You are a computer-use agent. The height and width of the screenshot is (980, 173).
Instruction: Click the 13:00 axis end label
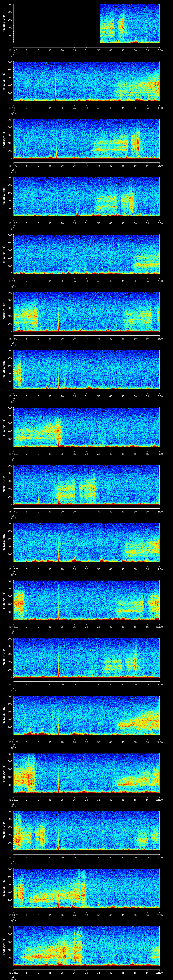[x=159, y=223]
